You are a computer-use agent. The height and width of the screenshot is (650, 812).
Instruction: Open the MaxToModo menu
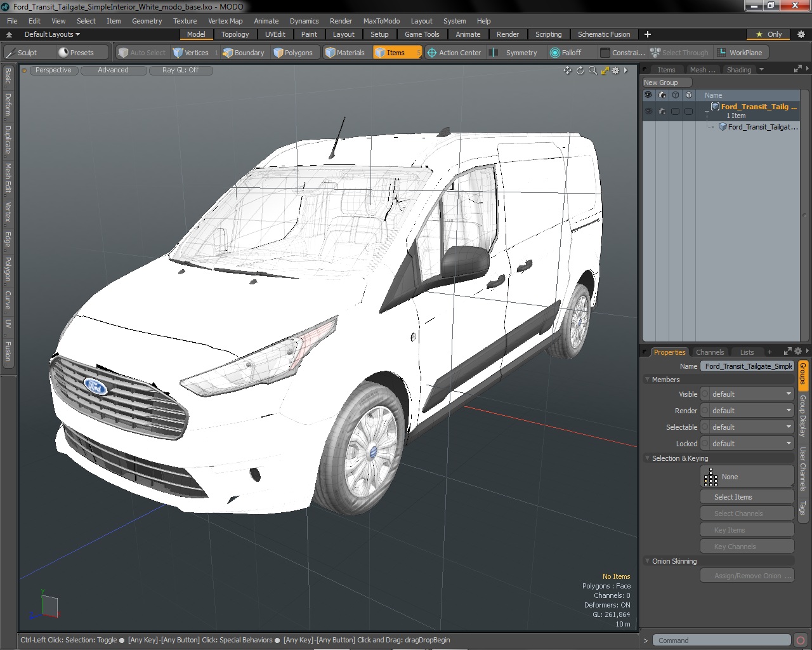coord(381,21)
